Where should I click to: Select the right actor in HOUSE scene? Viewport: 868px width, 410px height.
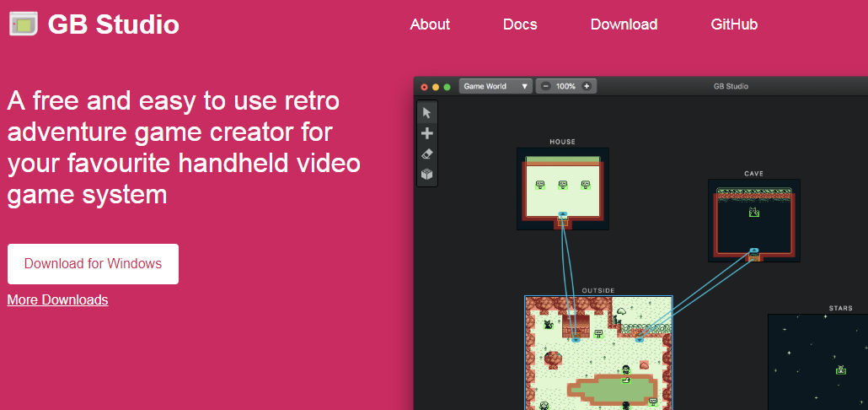coord(586,185)
